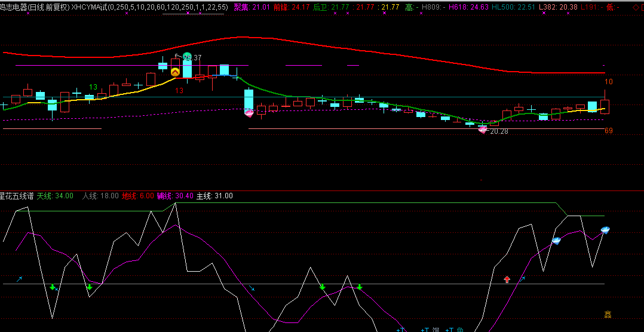644x332 pixels.
Task: Click the 天线: 34.00 value
Action: click(x=55, y=196)
